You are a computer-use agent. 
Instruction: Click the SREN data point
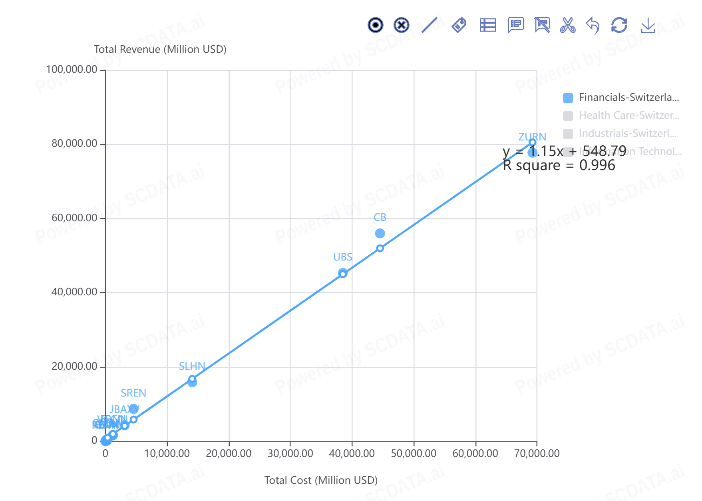click(134, 408)
